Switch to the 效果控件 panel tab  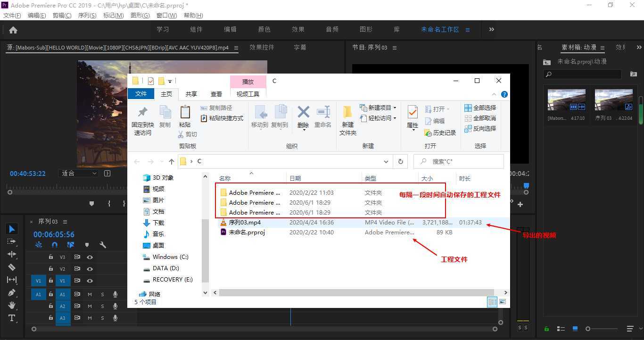coord(262,47)
